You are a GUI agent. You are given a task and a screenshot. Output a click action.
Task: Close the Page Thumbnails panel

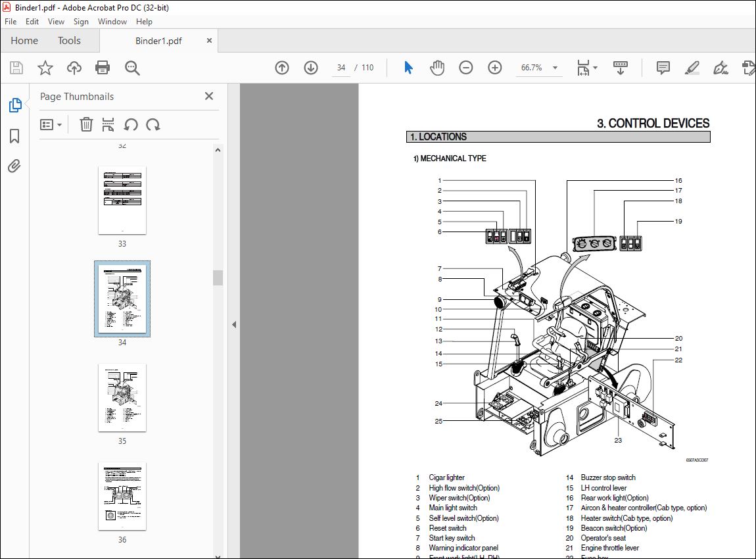pyautogui.click(x=209, y=96)
